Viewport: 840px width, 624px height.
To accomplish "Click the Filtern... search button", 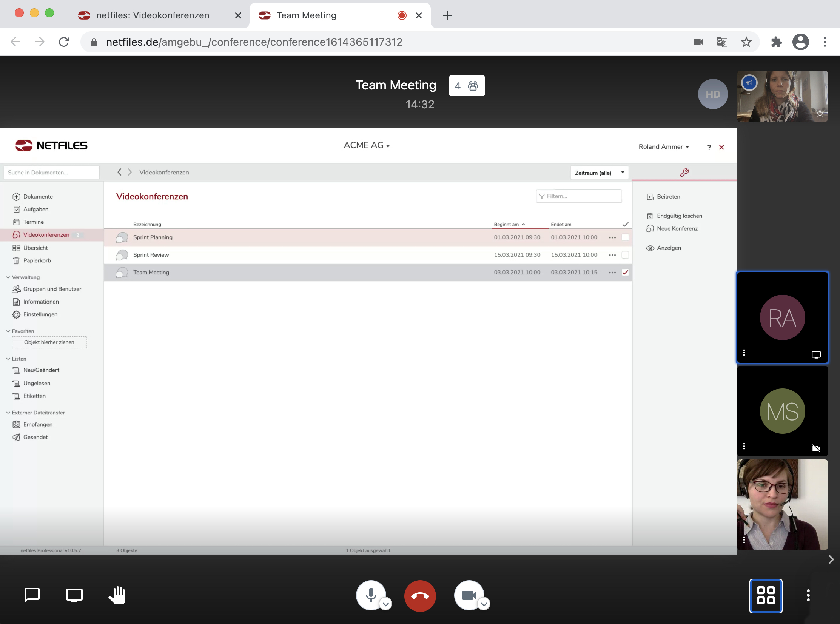I will click(x=579, y=196).
